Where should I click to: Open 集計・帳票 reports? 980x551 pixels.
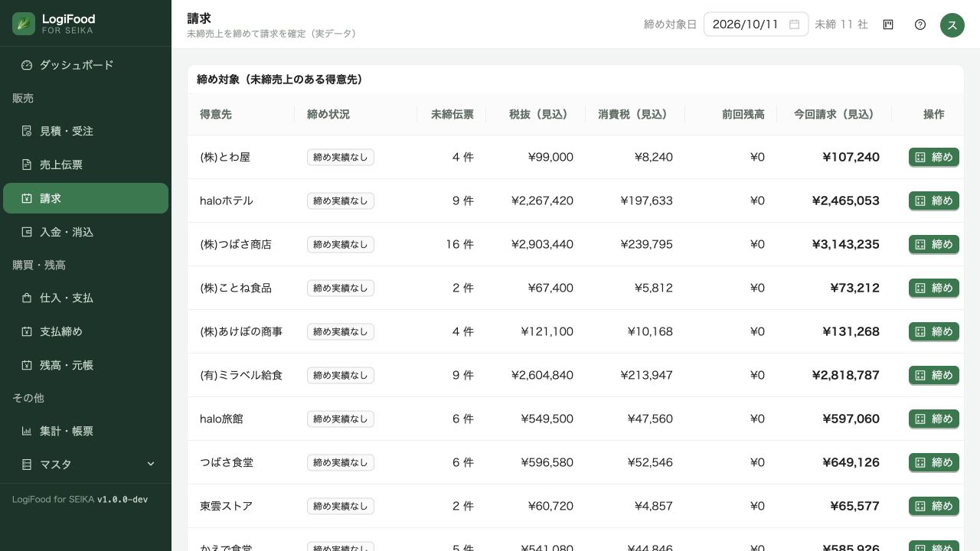(x=86, y=431)
